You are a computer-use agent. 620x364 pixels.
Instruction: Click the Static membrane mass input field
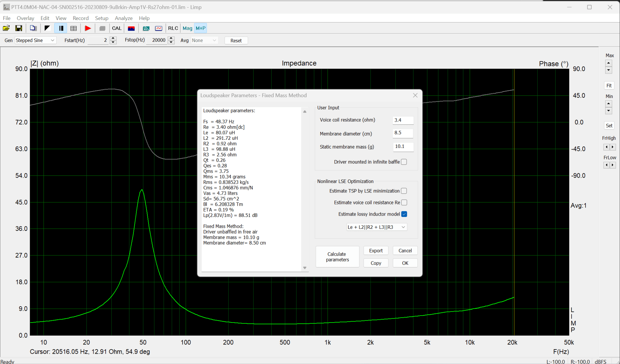[403, 147]
